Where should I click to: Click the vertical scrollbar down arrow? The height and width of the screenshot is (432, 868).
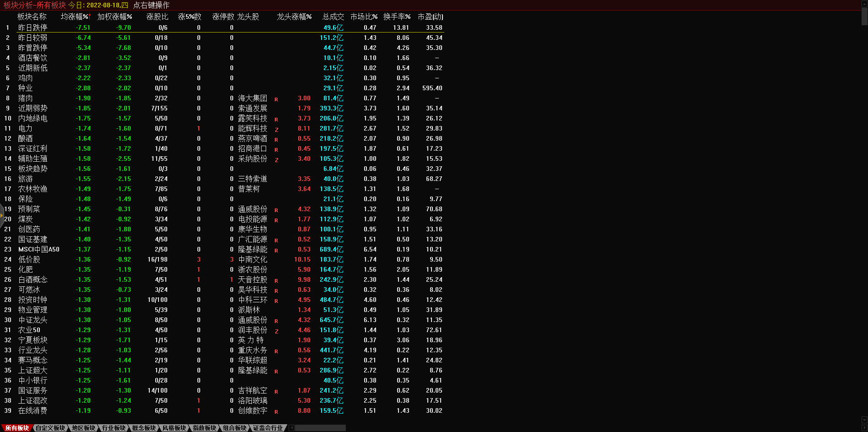[x=864, y=420]
